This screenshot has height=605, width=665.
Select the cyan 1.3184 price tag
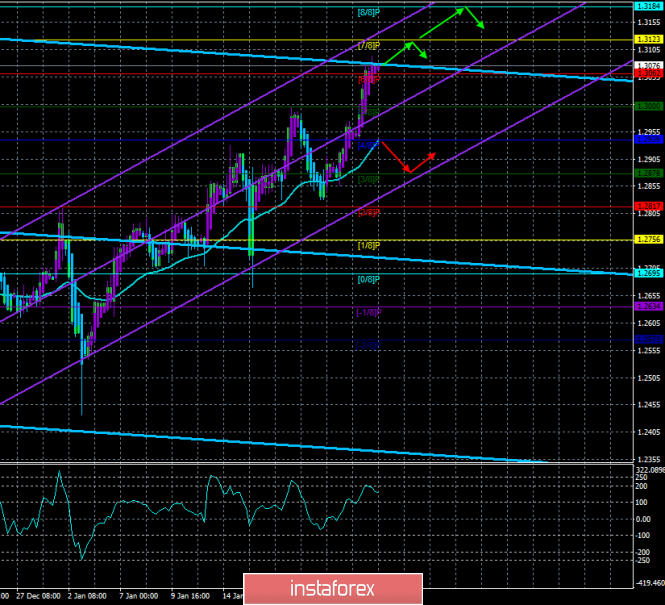point(647,7)
